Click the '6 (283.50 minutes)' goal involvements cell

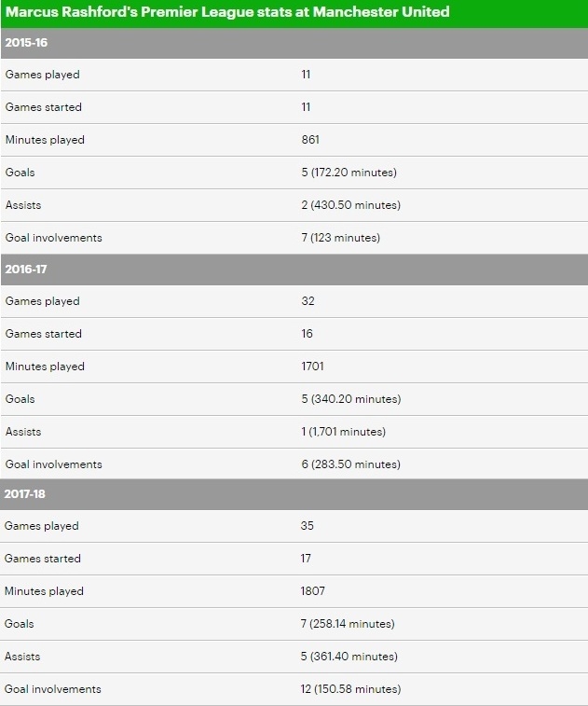[350, 464]
